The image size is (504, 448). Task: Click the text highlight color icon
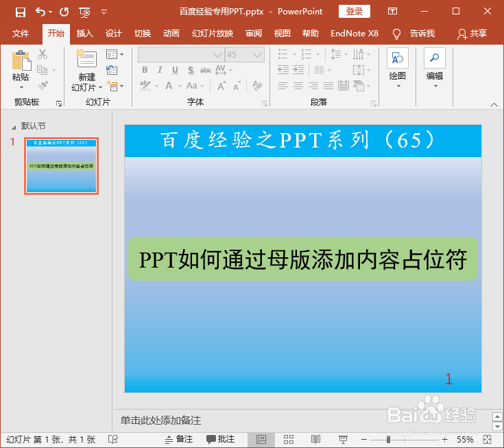145,86
